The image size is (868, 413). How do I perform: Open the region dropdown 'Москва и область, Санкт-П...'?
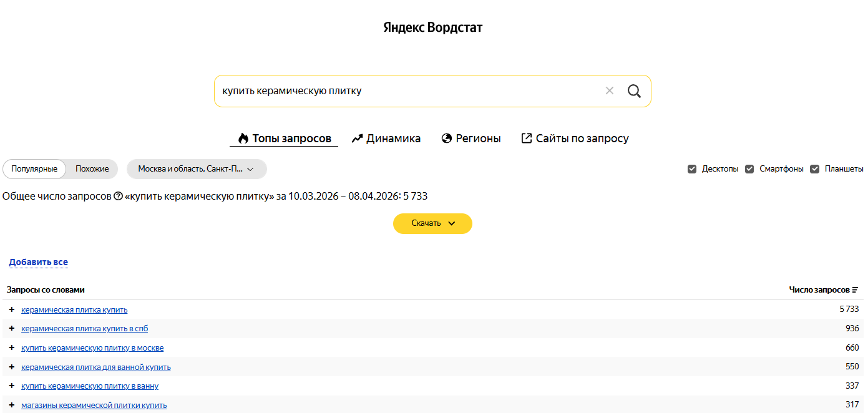coord(197,169)
